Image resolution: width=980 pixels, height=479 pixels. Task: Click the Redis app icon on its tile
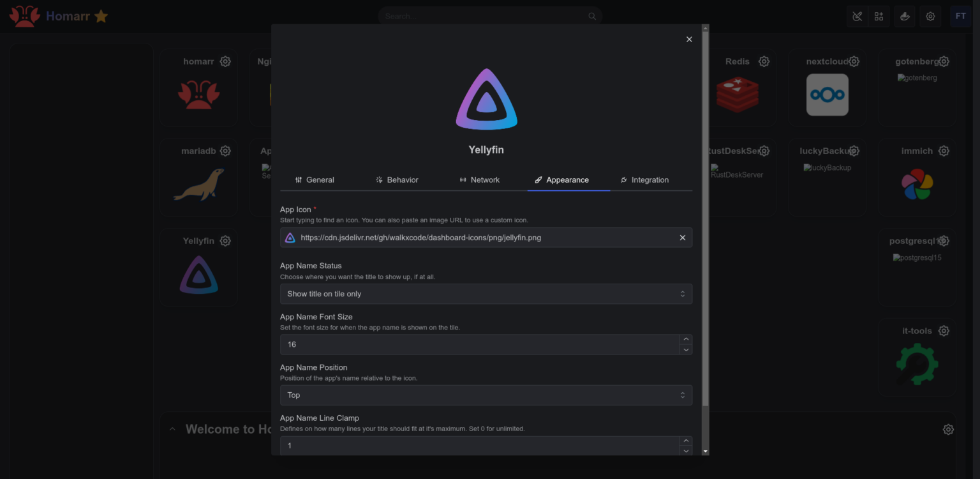click(x=737, y=95)
